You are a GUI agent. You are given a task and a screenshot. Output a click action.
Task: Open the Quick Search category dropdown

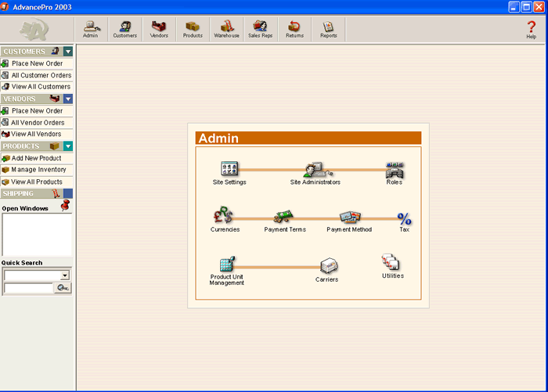pos(65,275)
